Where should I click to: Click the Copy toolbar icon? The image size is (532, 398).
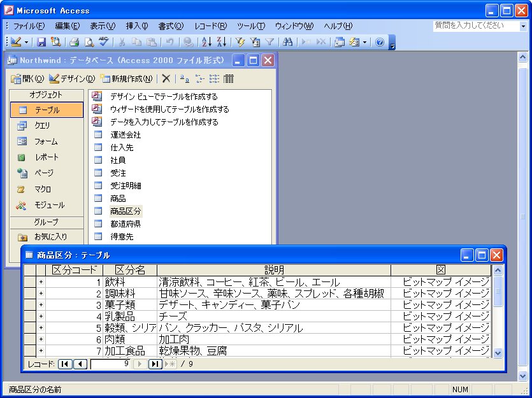136,42
